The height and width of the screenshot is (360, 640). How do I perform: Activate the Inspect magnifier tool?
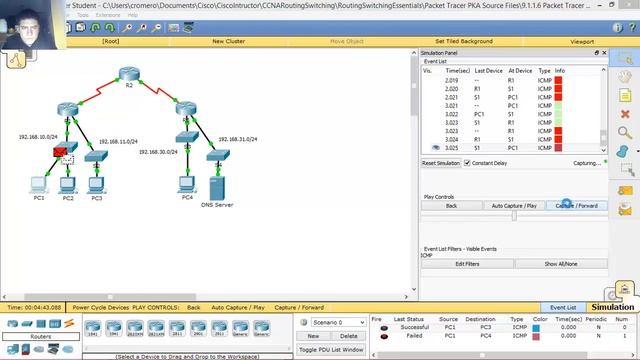click(624, 133)
